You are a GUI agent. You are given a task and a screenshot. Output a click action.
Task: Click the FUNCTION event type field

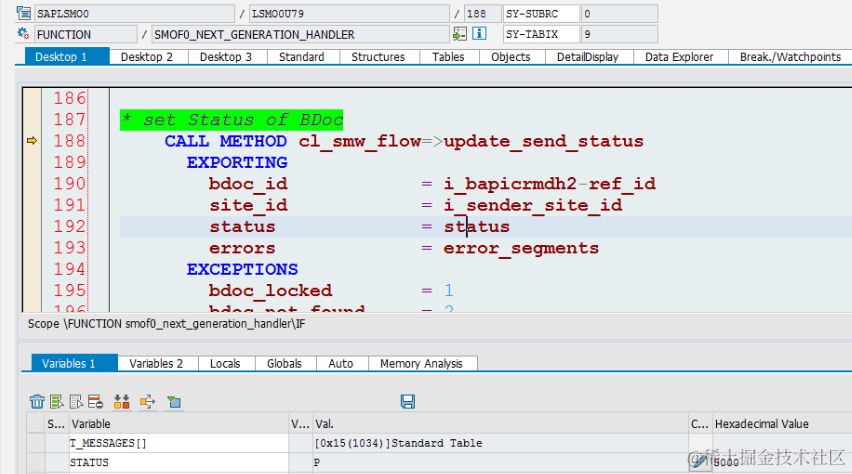[86, 34]
